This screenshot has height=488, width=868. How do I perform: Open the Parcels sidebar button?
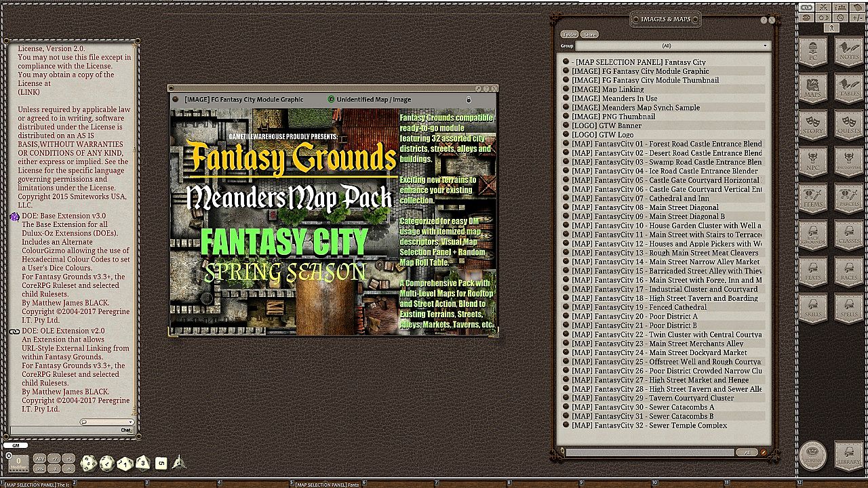pyautogui.click(x=848, y=199)
